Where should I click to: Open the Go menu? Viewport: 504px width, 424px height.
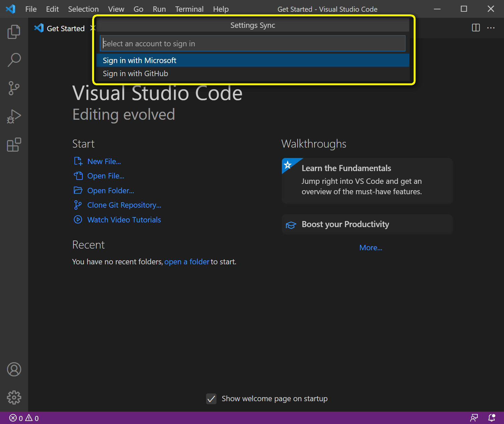click(x=138, y=9)
